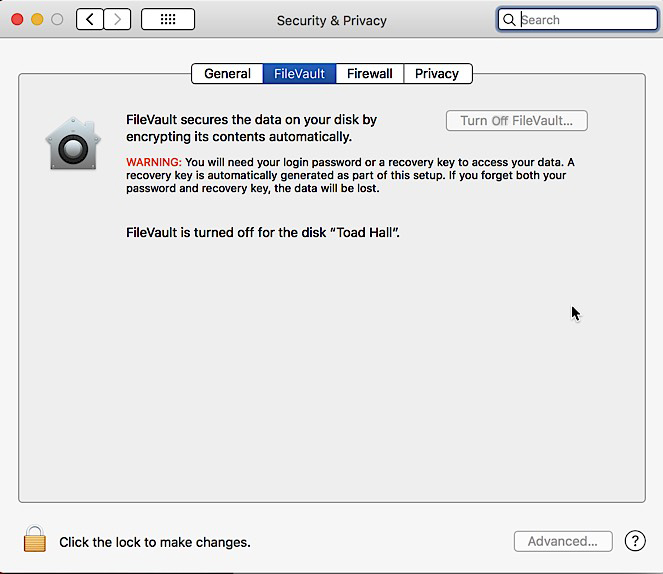The width and height of the screenshot is (663, 574).
Task: Minimize the window with the yellow button
Action: point(37,19)
